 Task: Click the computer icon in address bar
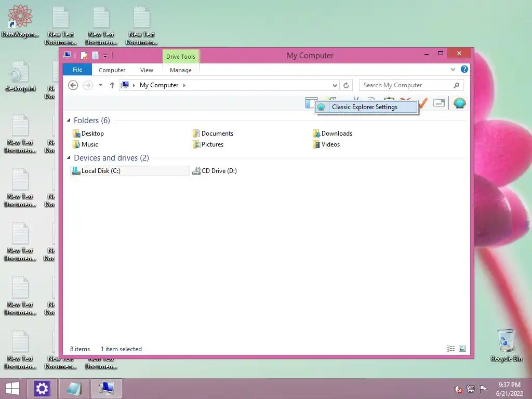[x=125, y=85]
